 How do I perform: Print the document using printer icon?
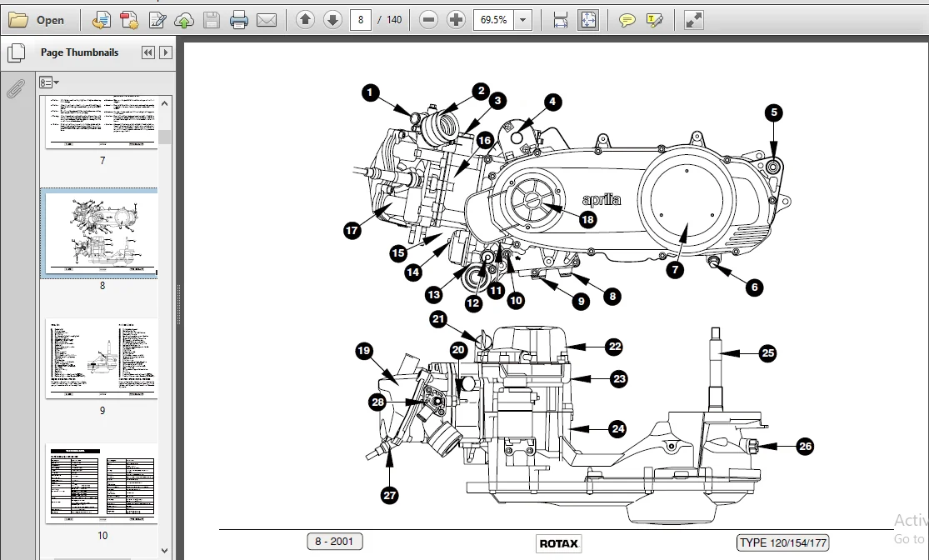239,20
